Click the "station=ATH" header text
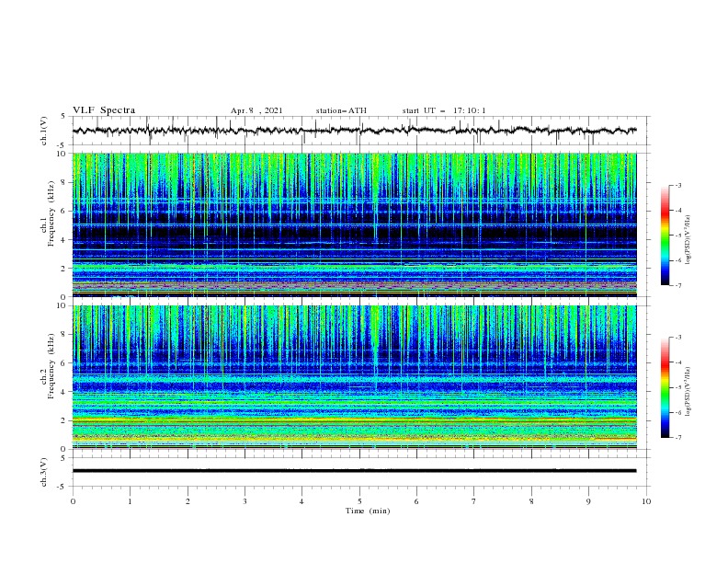Screen dimensions: 728x563 (341, 110)
